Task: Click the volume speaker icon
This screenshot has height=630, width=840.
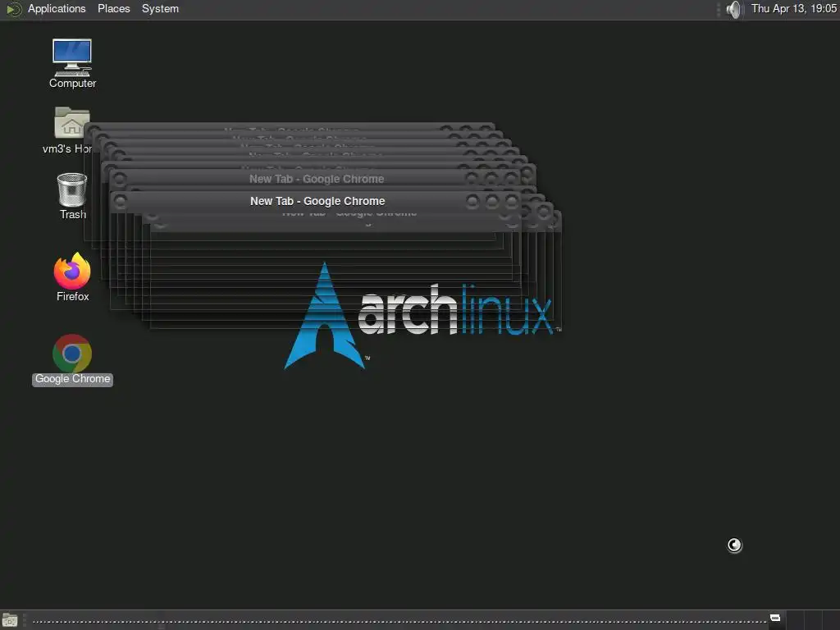Action: pos(734,9)
